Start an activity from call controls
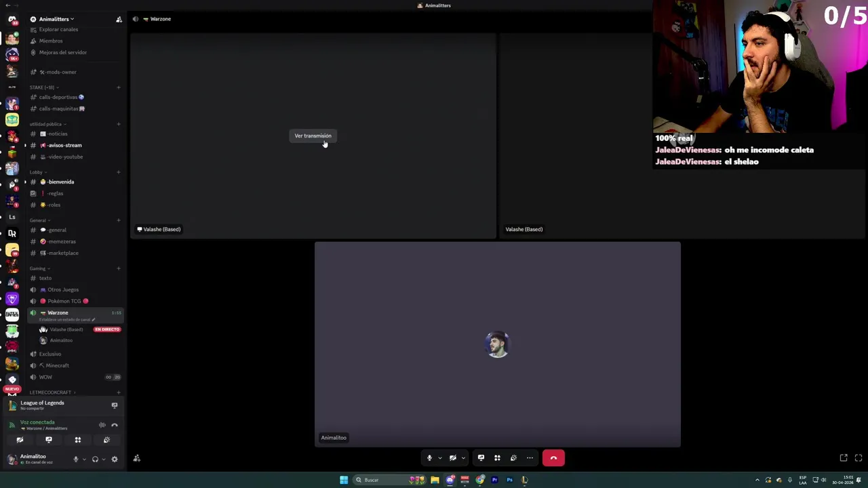Viewport: 868px width, 488px height. coord(497,458)
